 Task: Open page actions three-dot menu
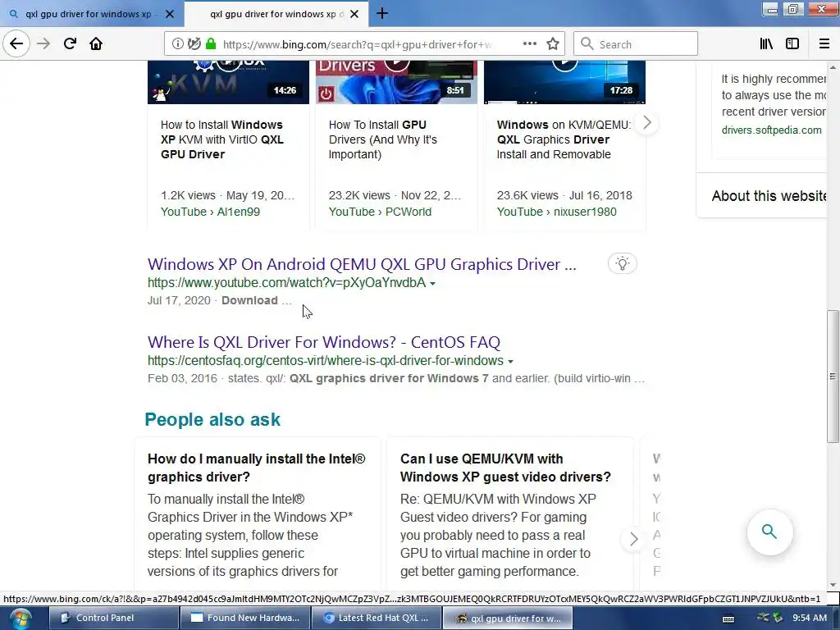pos(530,44)
